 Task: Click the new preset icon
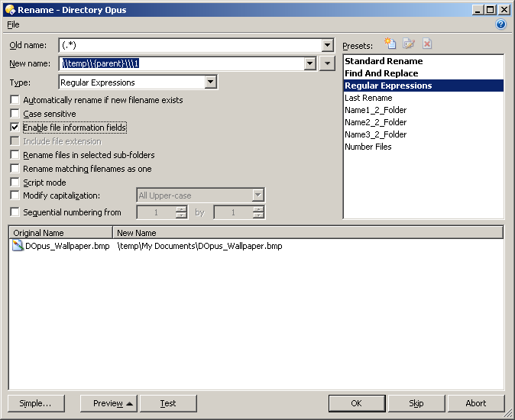[x=390, y=44]
